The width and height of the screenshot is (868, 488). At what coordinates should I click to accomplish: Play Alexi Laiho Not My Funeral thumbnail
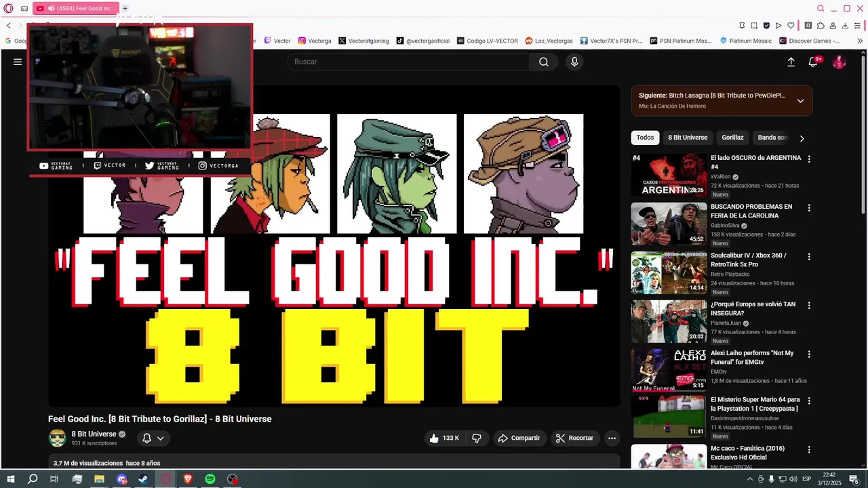[x=669, y=370]
